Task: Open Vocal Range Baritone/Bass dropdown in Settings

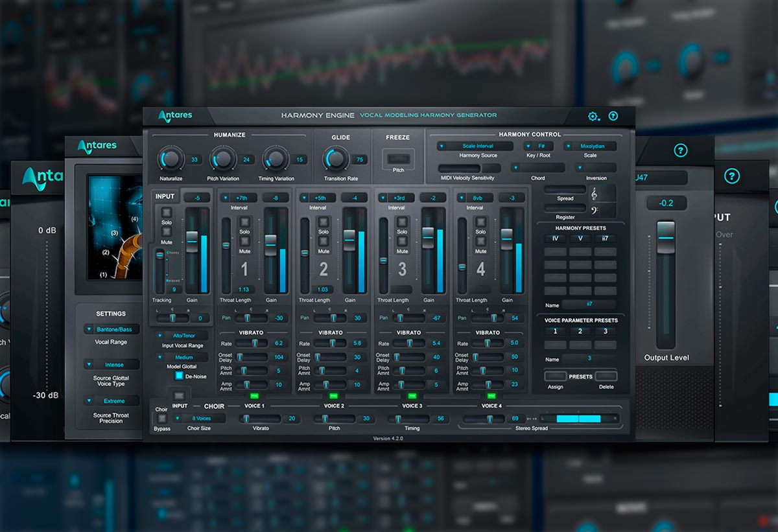Action: click(112, 330)
